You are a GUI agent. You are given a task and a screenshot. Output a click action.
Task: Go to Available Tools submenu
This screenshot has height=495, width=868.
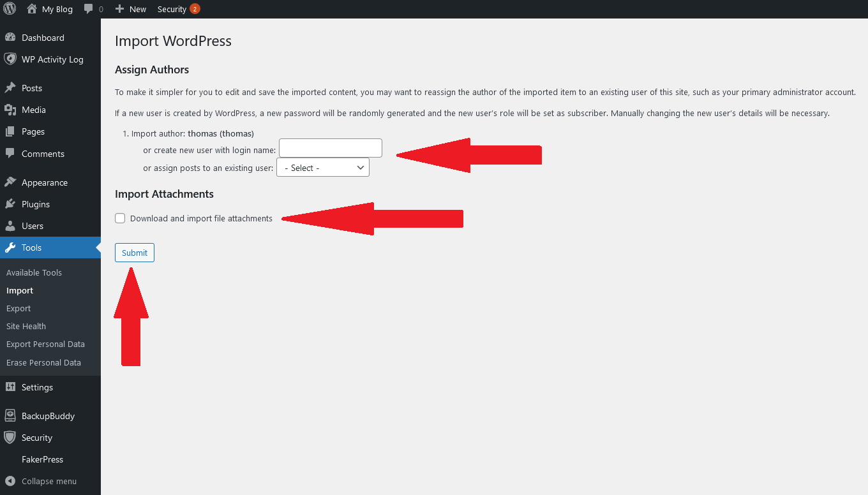(34, 272)
